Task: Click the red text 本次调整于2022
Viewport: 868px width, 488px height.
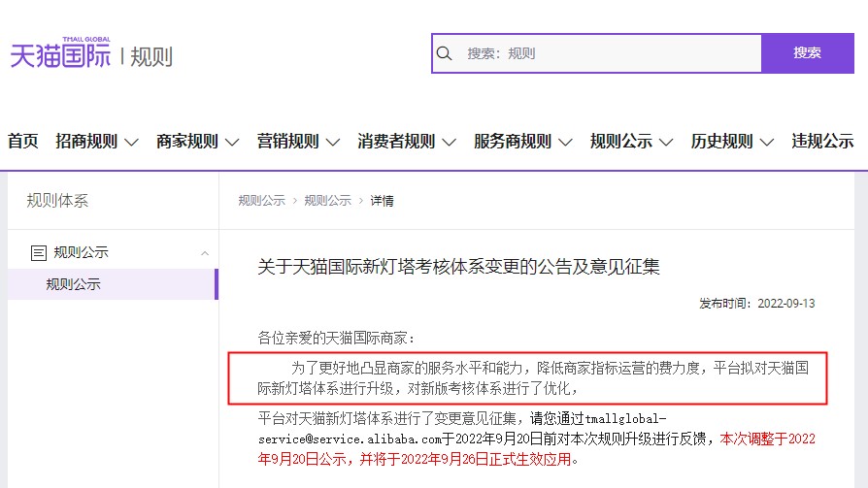Action: tap(767, 439)
